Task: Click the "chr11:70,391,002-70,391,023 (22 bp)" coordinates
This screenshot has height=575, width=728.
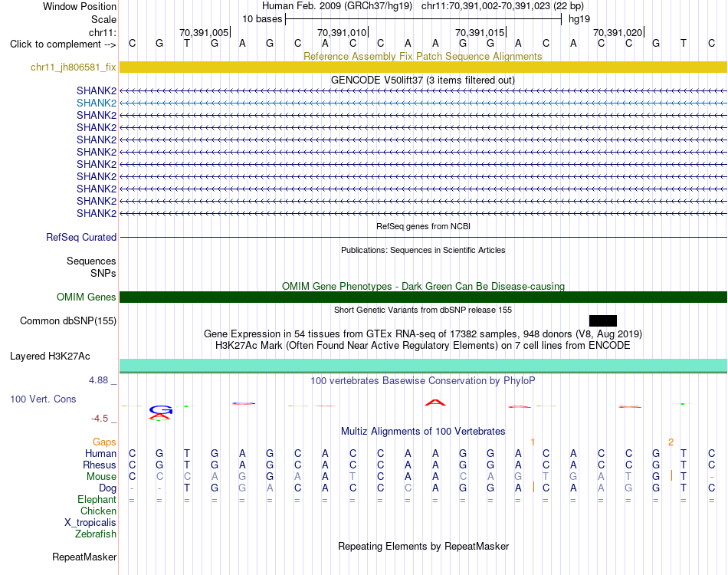Action: tap(503, 6)
